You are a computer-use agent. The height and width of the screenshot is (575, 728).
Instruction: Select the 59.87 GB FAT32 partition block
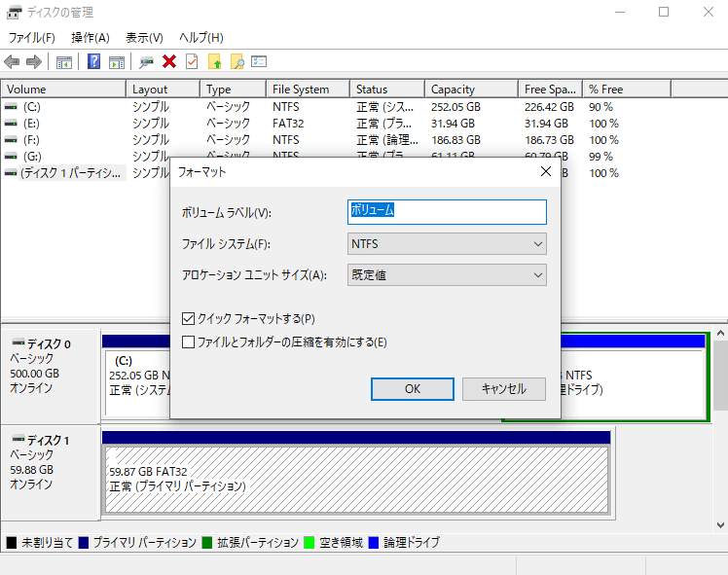[x=356, y=480]
